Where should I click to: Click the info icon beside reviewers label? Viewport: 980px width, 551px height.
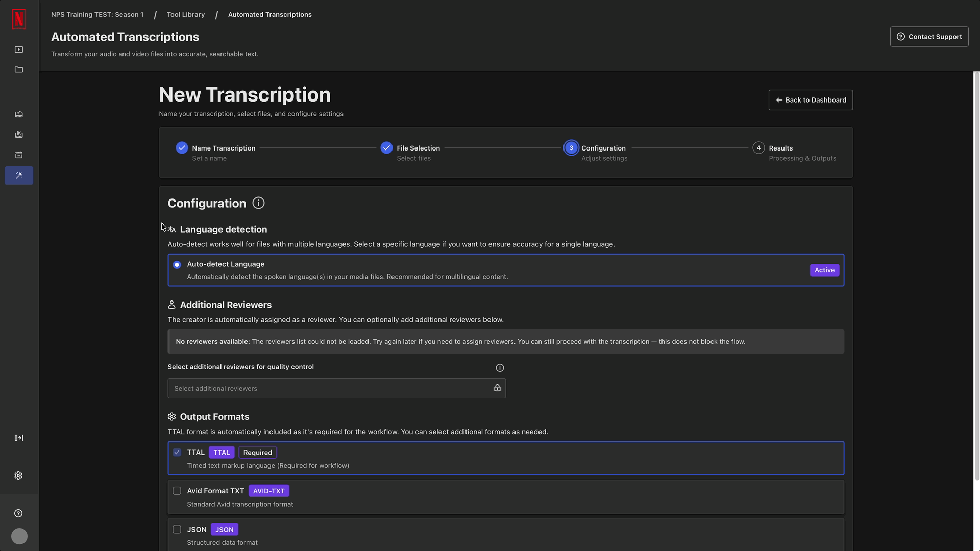pos(500,368)
